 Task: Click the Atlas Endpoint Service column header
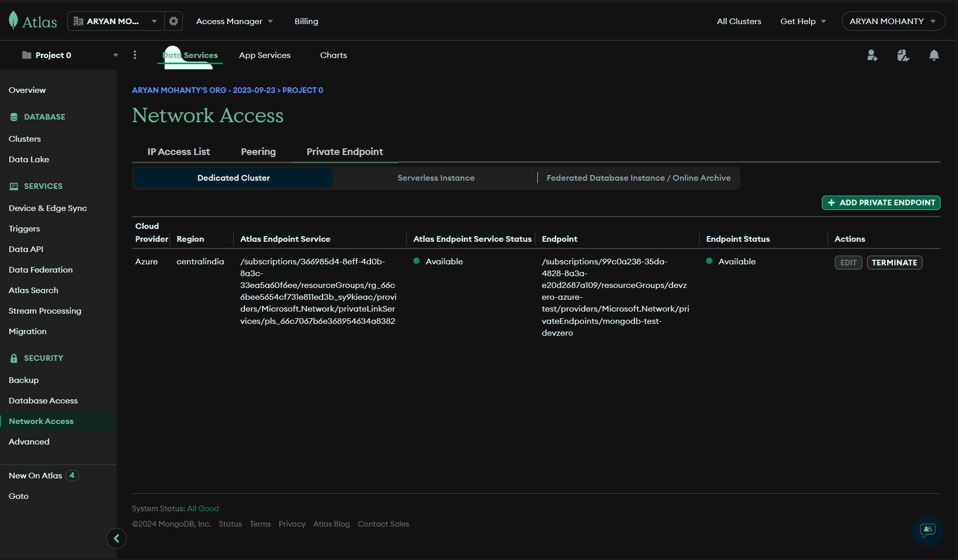[x=285, y=239]
